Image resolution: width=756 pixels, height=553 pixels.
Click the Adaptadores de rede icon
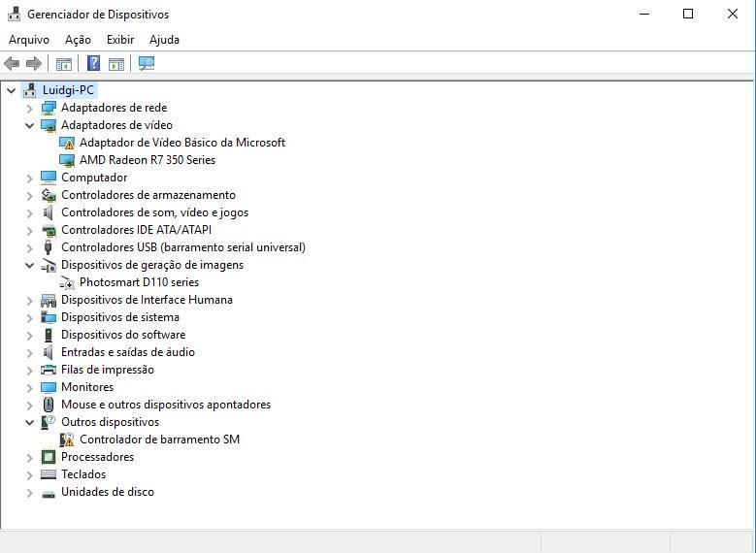49,108
